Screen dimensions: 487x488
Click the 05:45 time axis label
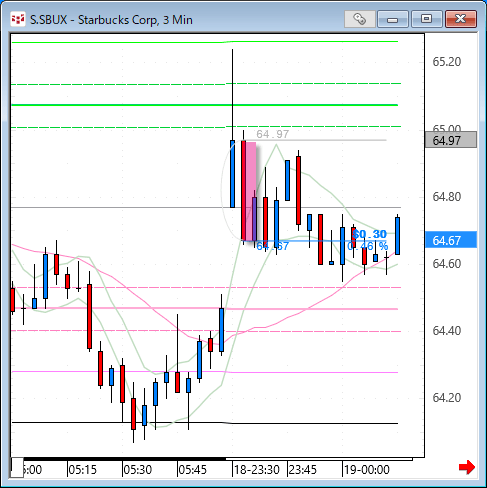192,470
